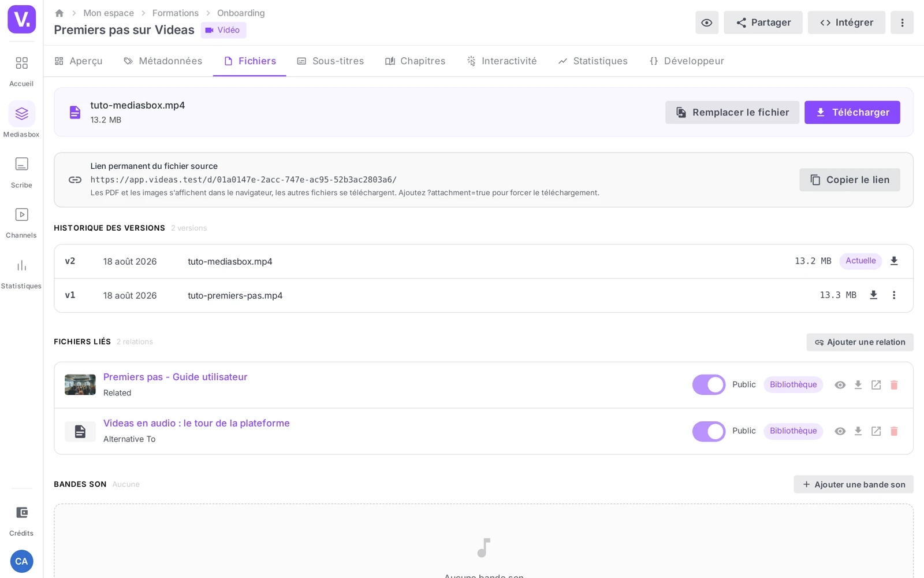Delete the Videas en audio relation

point(894,431)
